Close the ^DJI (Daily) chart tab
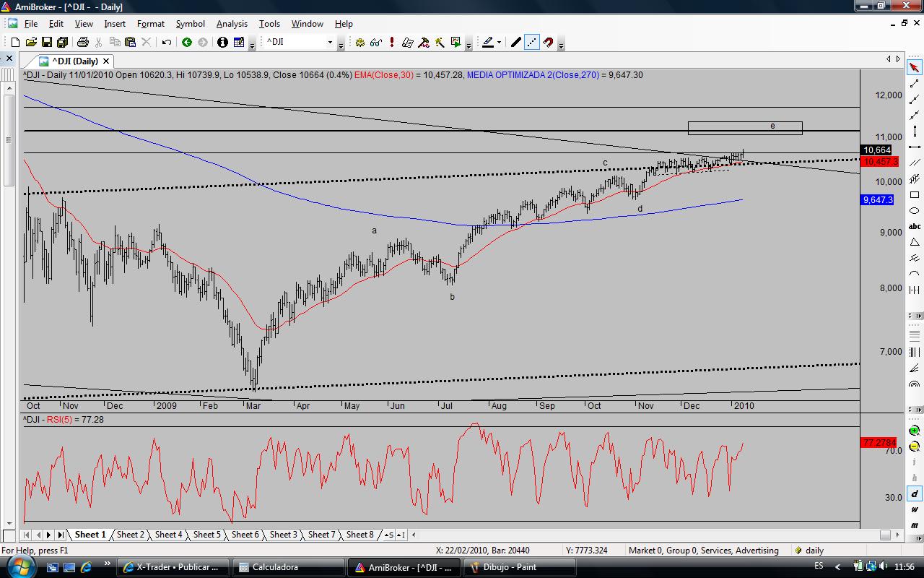This screenshot has height=578, width=924. point(106,61)
